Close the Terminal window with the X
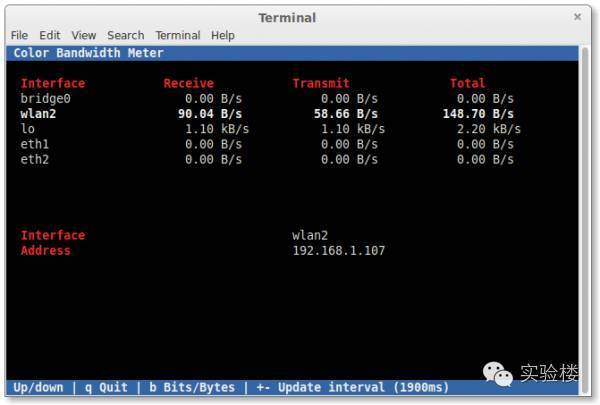600x405 pixels. click(577, 17)
